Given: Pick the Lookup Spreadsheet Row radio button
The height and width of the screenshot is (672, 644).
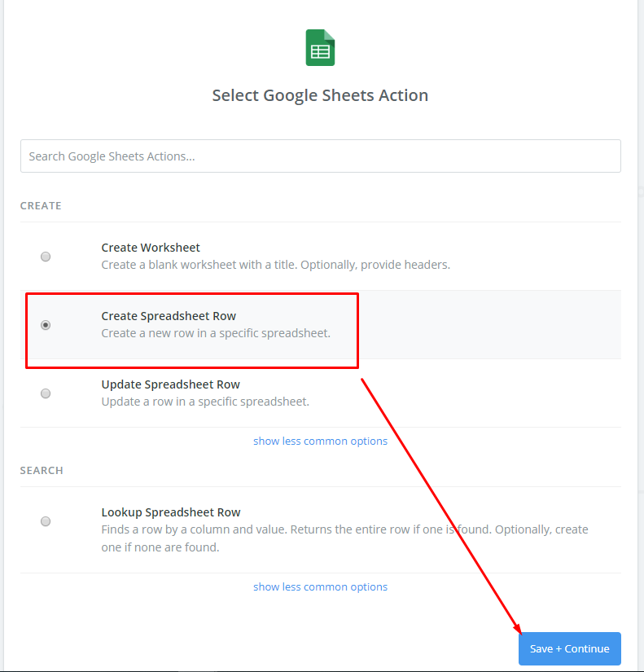Looking at the screenshot, I should (46, 521).
